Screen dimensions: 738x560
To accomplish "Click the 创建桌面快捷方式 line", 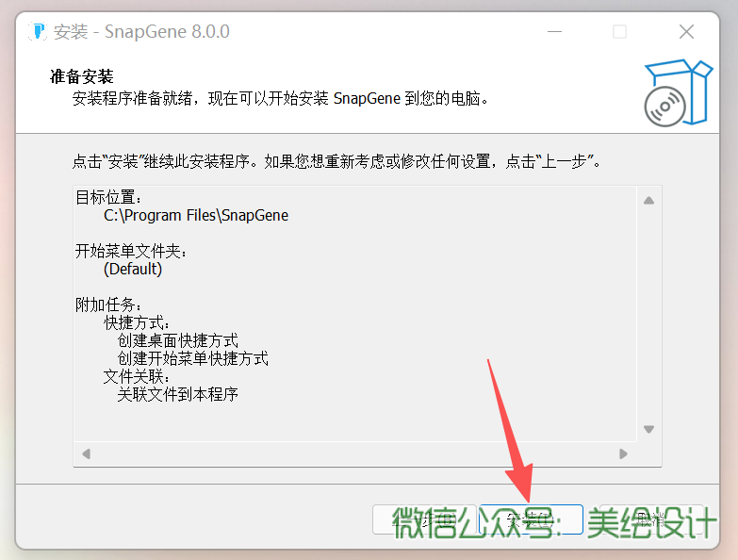I will 177,340.
